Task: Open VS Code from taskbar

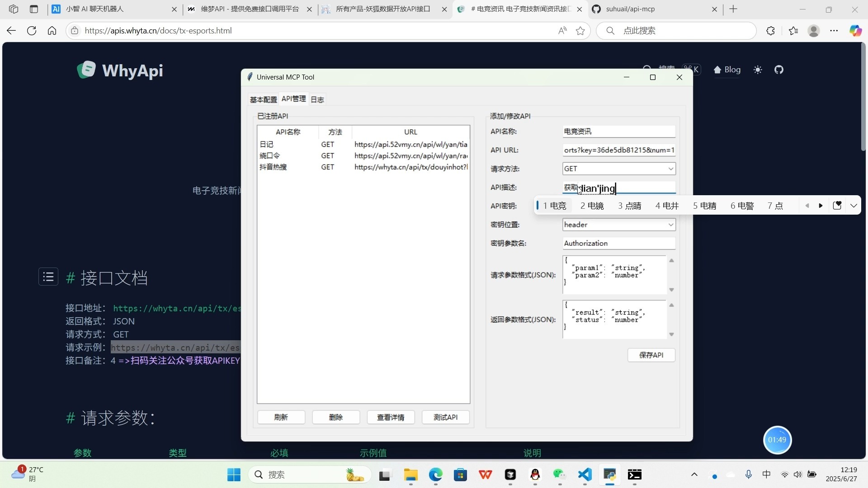Action: click(585, 474)
